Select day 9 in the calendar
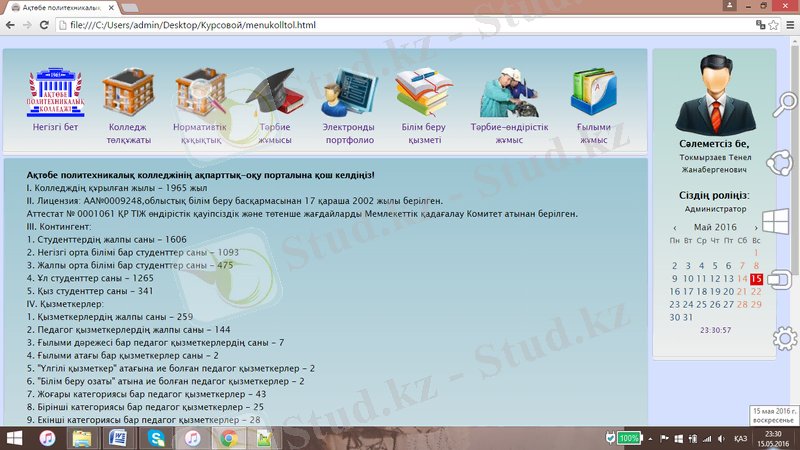The image size is (800, 450). [x=674, y=279]
